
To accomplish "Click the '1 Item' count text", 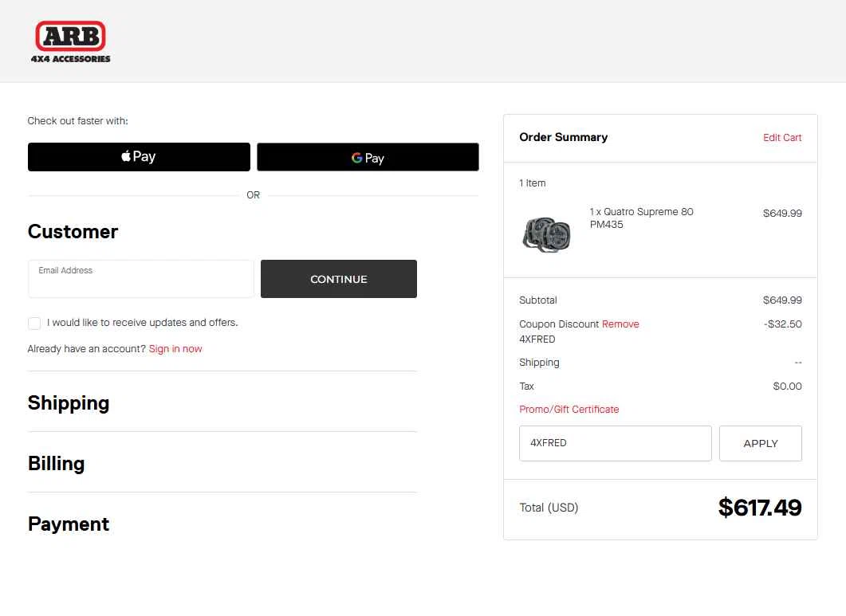I will point(532,183).
